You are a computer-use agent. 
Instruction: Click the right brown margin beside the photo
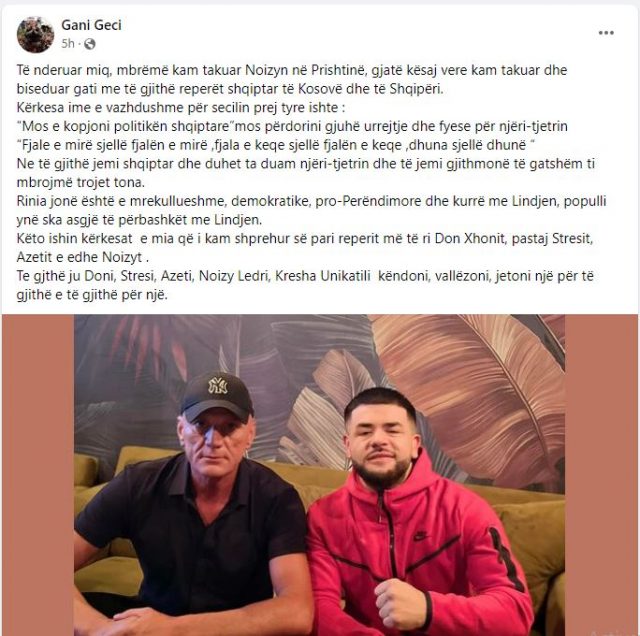[601, 475]
